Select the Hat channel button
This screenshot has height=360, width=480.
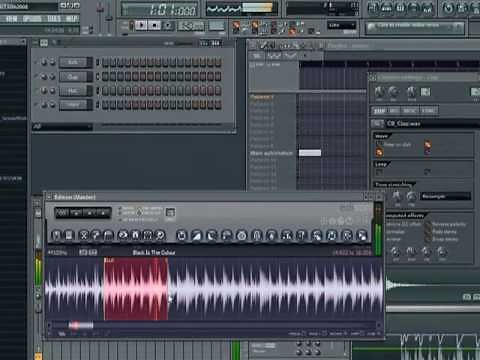[73, 91]
